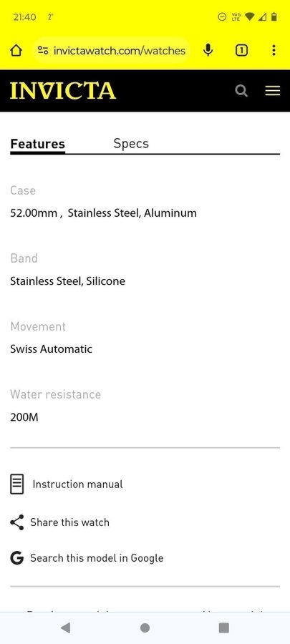The image size is (290, 644).
Task: Open recent apps with square button
Action: (224, 628)
